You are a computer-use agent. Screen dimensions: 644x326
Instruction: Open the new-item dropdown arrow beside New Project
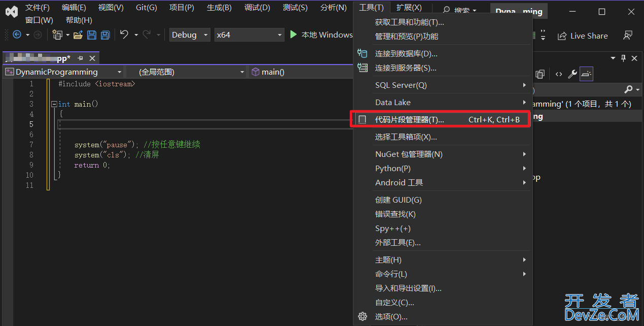click(67, 35)
